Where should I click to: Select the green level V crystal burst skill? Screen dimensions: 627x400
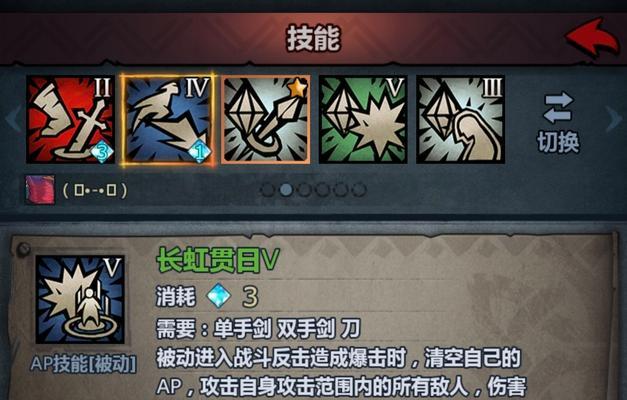[363, 119]
